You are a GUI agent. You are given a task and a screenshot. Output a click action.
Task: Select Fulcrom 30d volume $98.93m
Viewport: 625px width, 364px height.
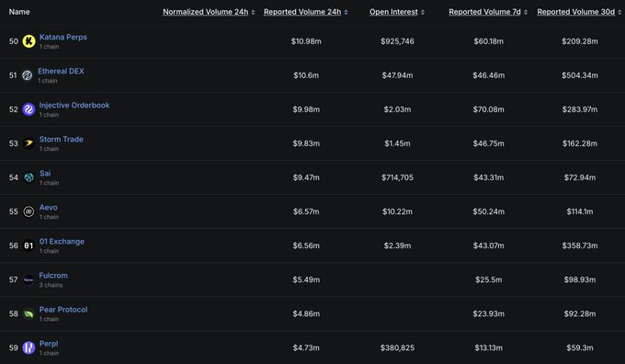pyautogui.click(x=580, y=279)
